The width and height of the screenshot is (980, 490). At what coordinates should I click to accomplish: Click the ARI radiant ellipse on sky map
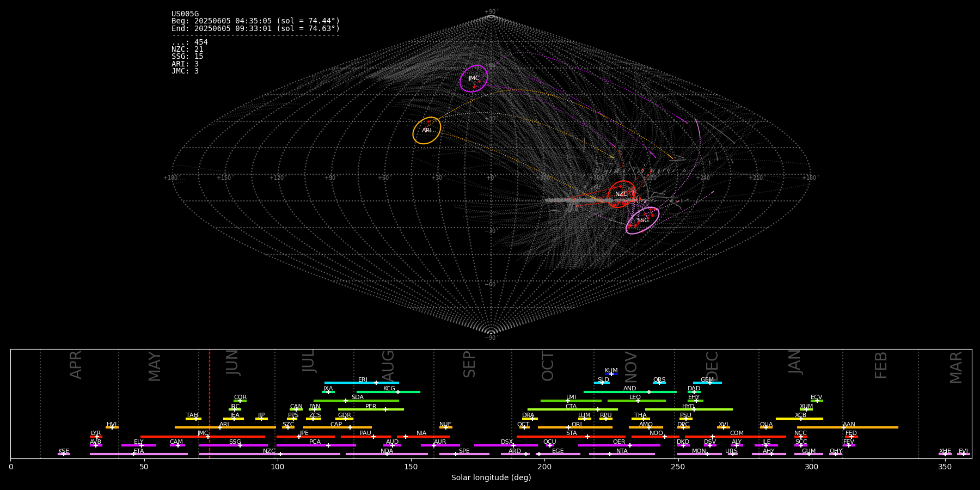coord(426,131)
